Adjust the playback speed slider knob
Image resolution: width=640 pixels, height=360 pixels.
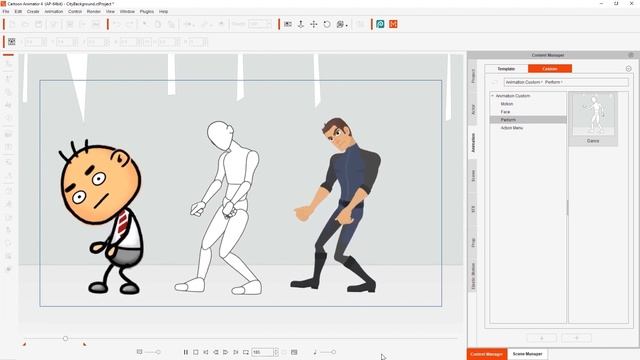[158, 352]
